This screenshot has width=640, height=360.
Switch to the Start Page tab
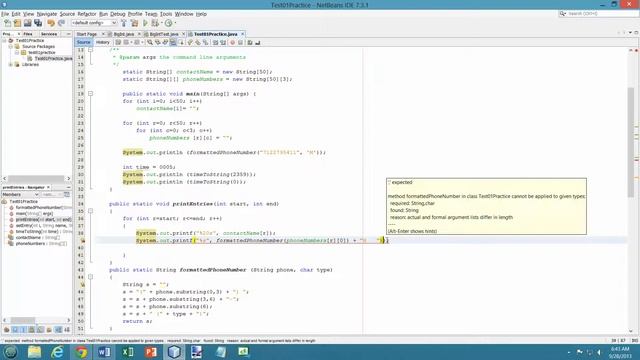click(x=87, y=34)
